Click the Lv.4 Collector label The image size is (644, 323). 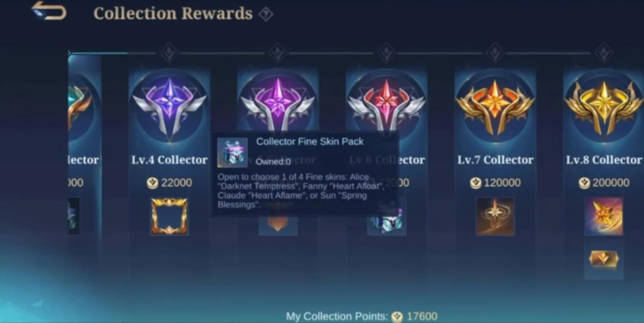[169, 160]
